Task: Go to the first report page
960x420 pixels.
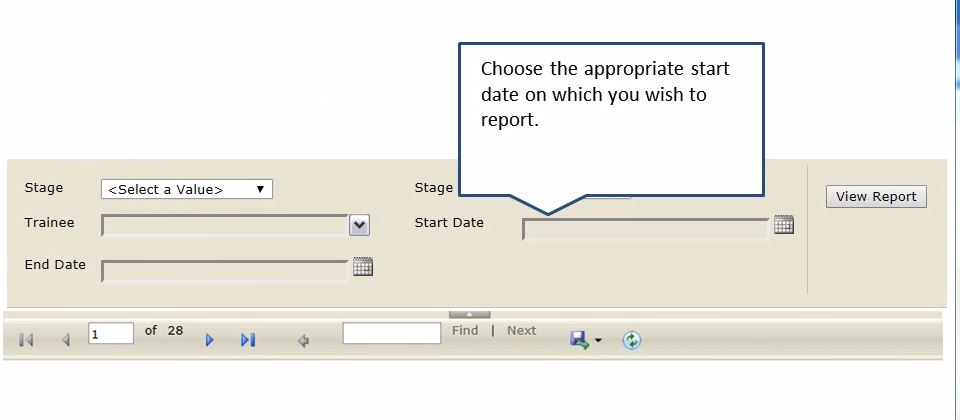Action: pos(26,340)
